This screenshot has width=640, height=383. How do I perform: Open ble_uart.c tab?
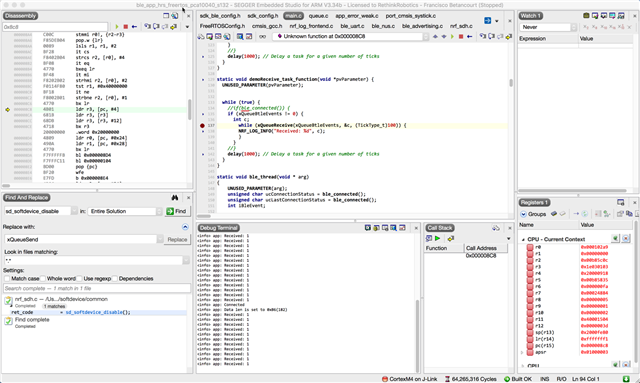pyautogui.click(x=352, y=26)
